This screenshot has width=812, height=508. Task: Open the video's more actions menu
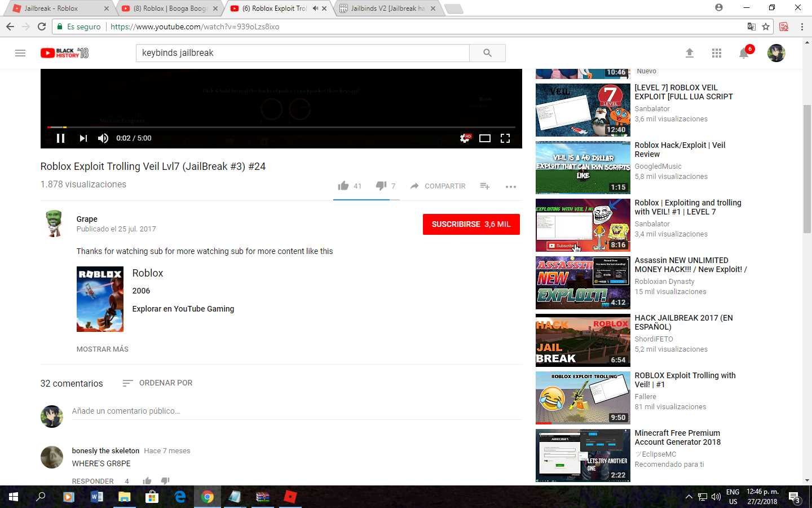tap(511, 186)
